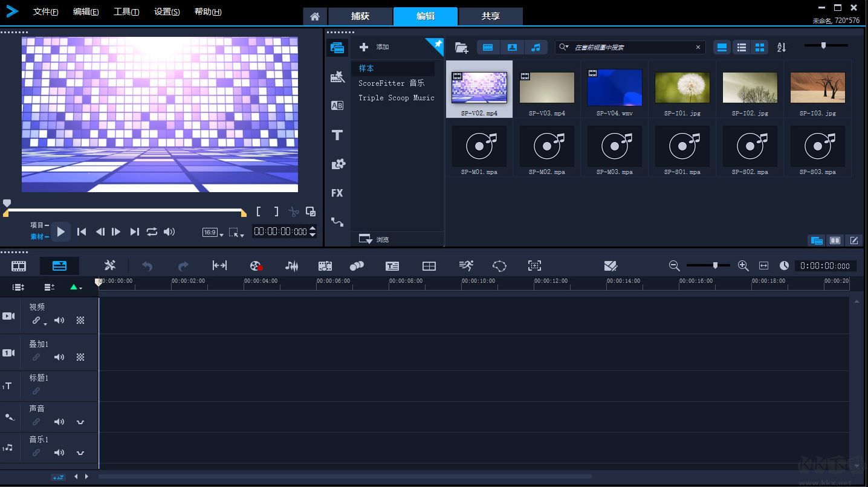This screenshot has width=868, height=487.
Task: Open the 文件 menu
Action: point(45,12)
